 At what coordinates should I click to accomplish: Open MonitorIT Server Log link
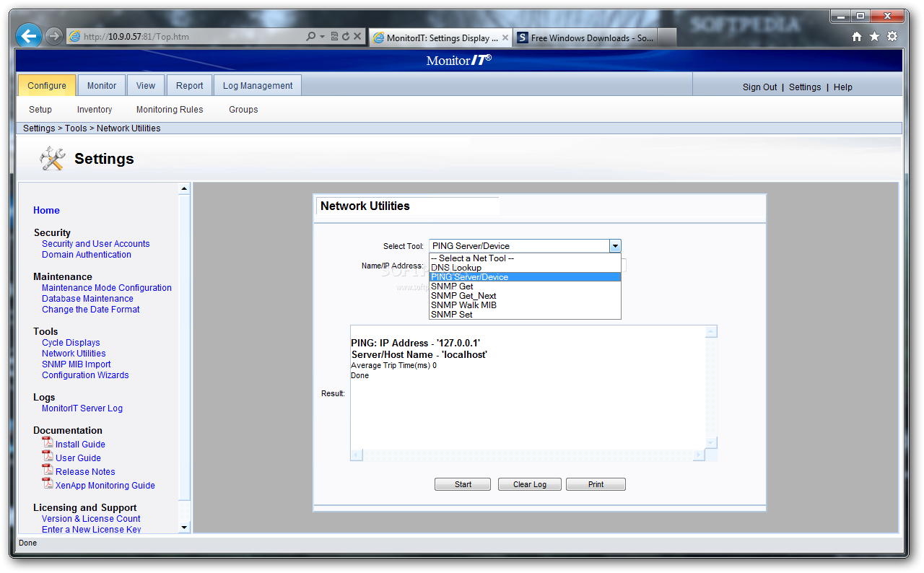[82, 408]
